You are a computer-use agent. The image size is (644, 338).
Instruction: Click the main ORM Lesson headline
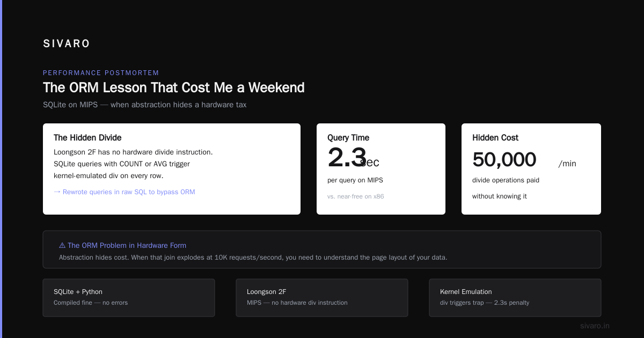pos(174,87)
